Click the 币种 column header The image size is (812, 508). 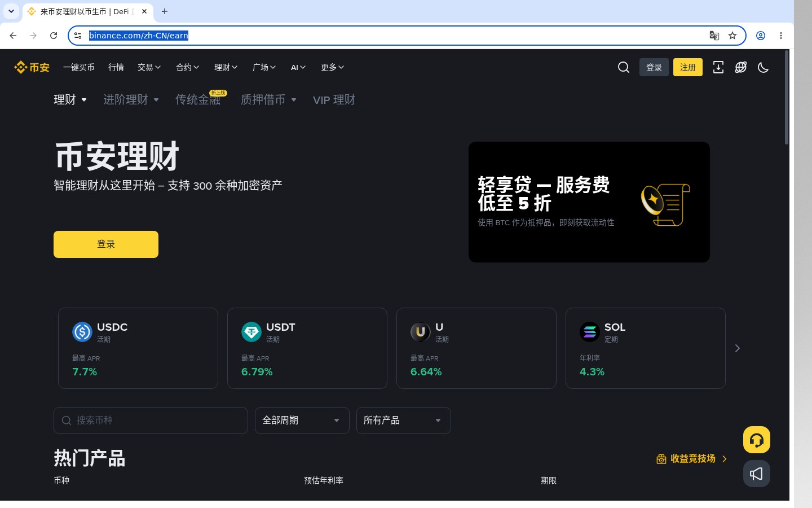tap(61, 480)
